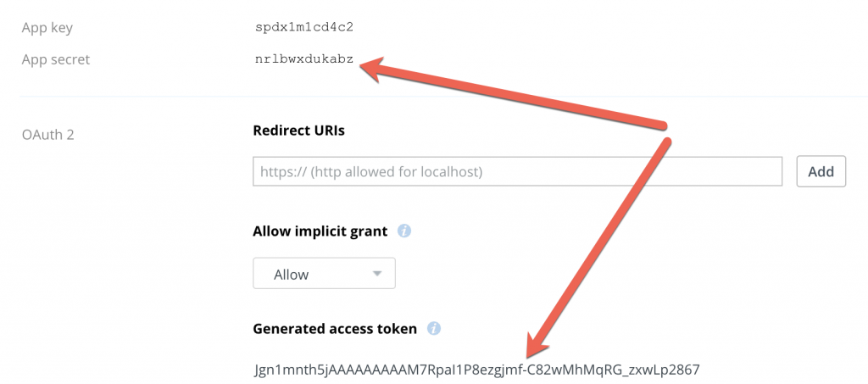
Task: Click the generated access token string
Action: [x=477, y=369]
